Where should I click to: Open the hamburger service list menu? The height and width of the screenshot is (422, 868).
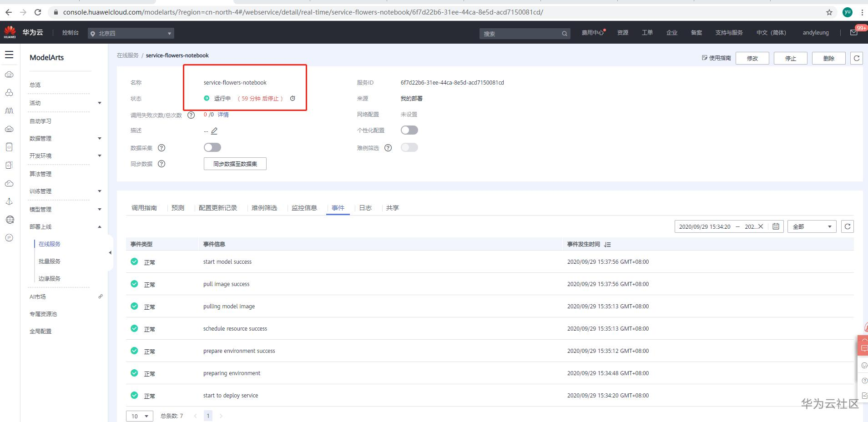[x=9, y=55]
